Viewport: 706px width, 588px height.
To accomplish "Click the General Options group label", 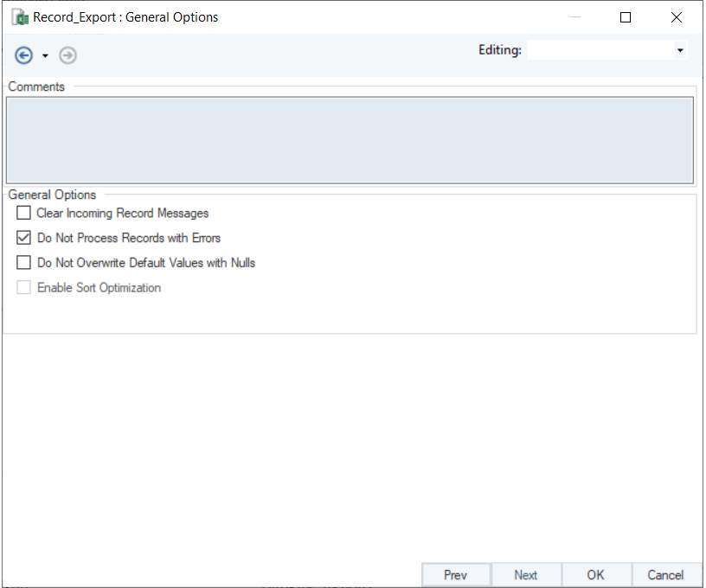I will [x=52, y=195].
